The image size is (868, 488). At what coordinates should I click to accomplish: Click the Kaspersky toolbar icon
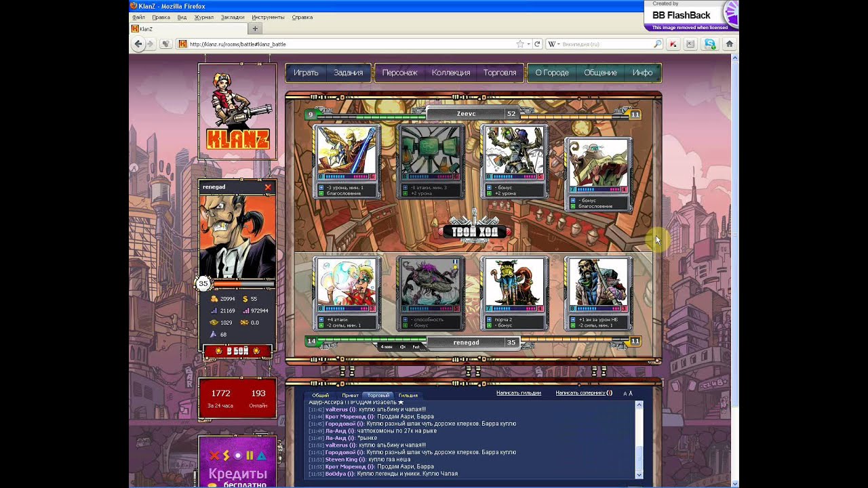pyautogui.click(x=673, y=44)
